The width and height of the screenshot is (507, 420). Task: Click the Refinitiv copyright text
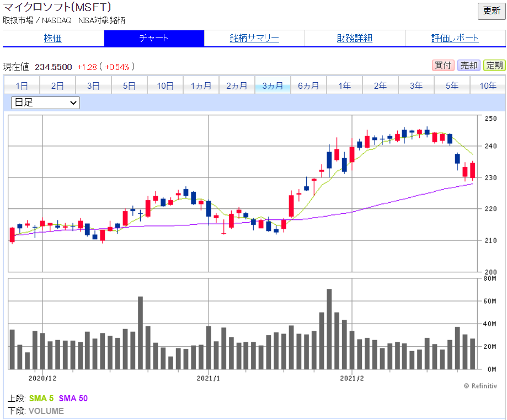(481, 386)
